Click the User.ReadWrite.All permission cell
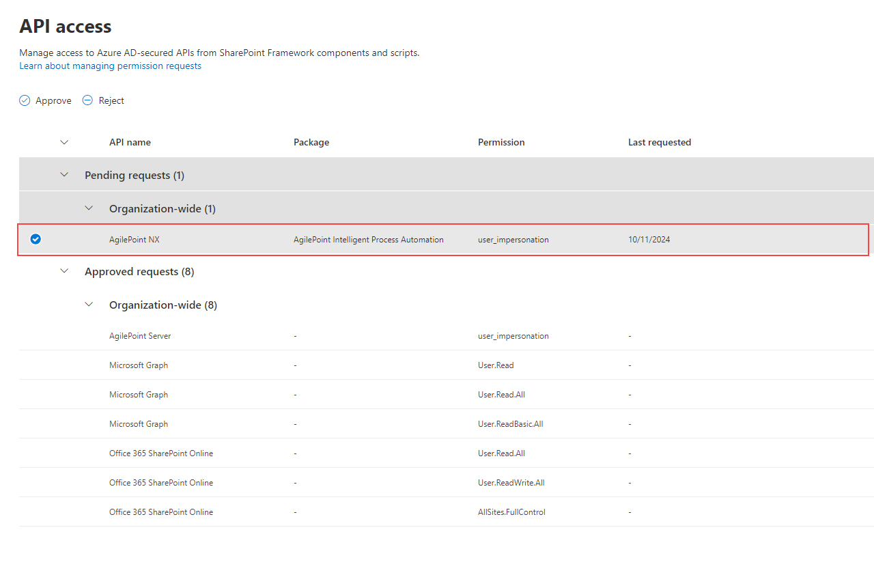The height and width of the screenshot is (588, 874). [x=511, y=483]
